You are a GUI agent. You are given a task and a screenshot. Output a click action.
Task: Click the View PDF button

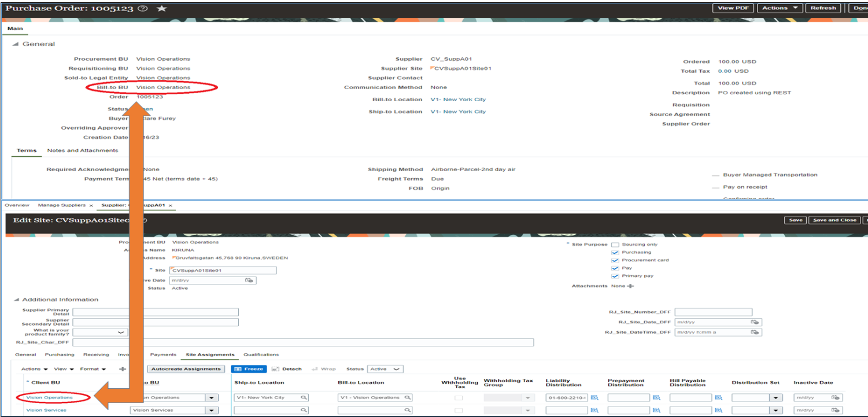(734, 8)
